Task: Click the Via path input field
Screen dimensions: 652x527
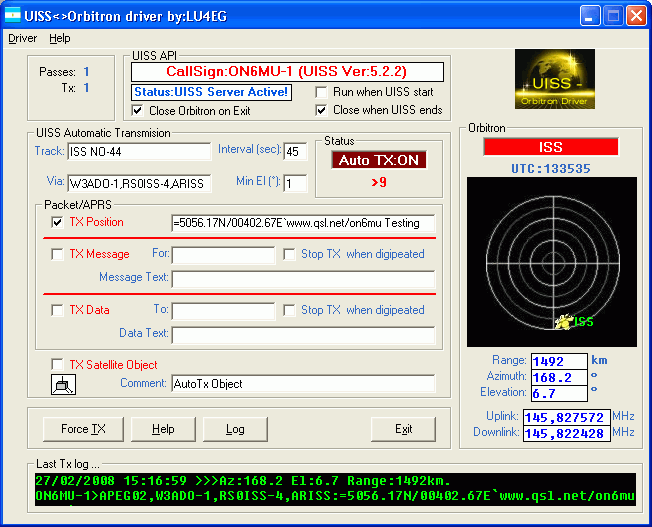Action: tap(139, 183)
